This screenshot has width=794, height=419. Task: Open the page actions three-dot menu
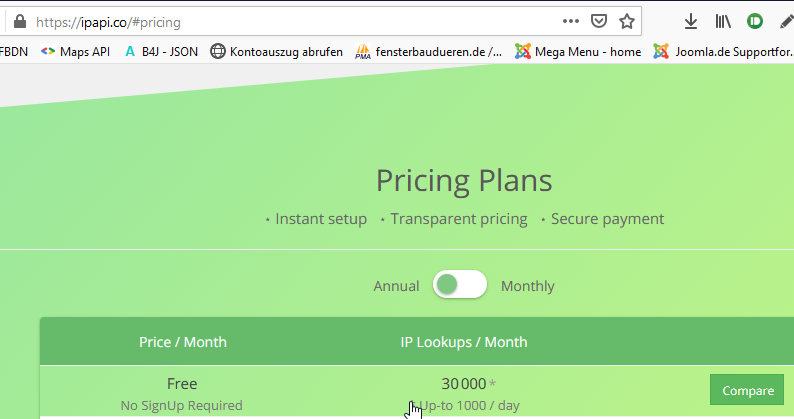571,21
